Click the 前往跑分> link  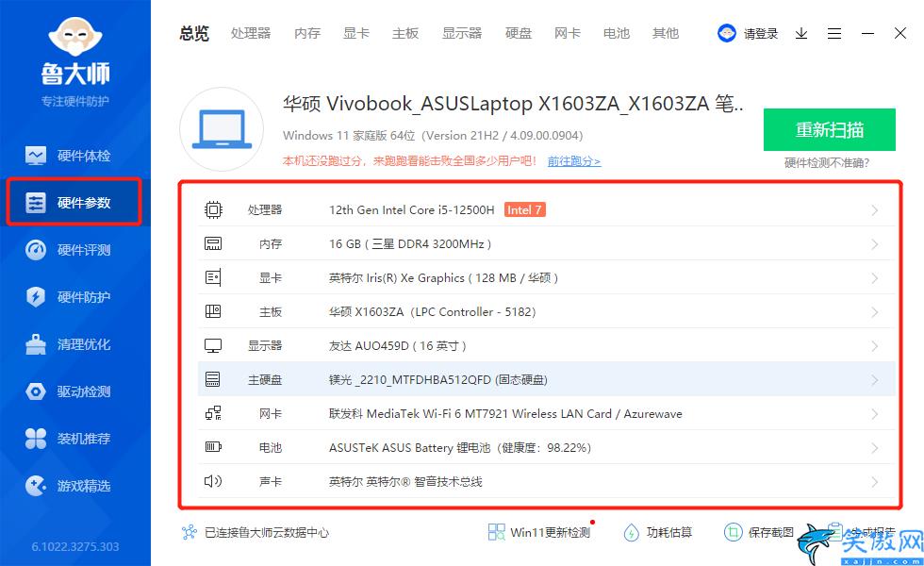pyautogui.click(x=574, y=161)
